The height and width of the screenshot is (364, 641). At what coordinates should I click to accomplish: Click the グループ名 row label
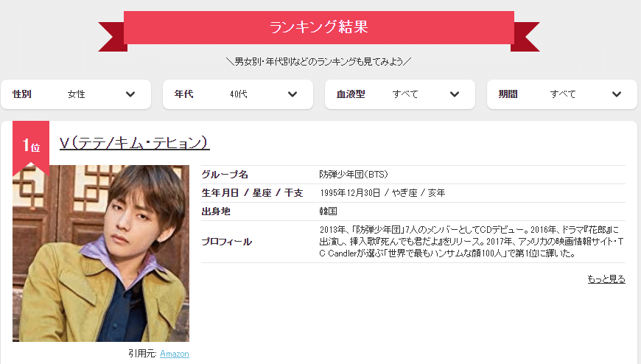[x=225, y=174]
